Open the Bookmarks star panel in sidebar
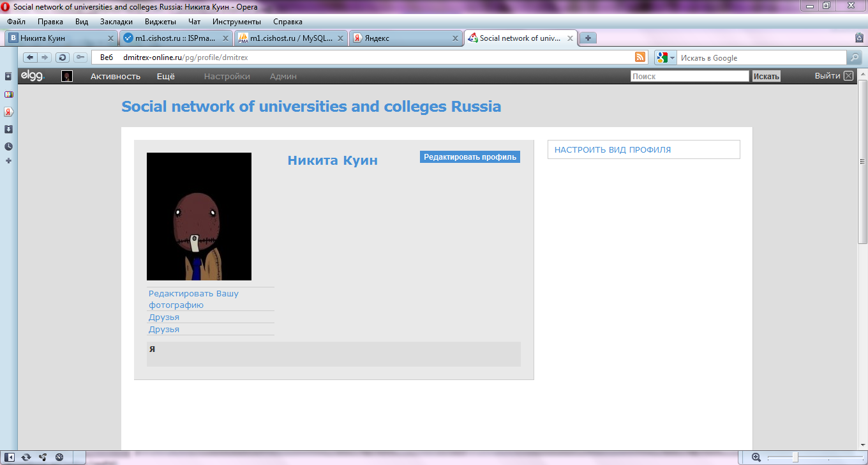 8,77
